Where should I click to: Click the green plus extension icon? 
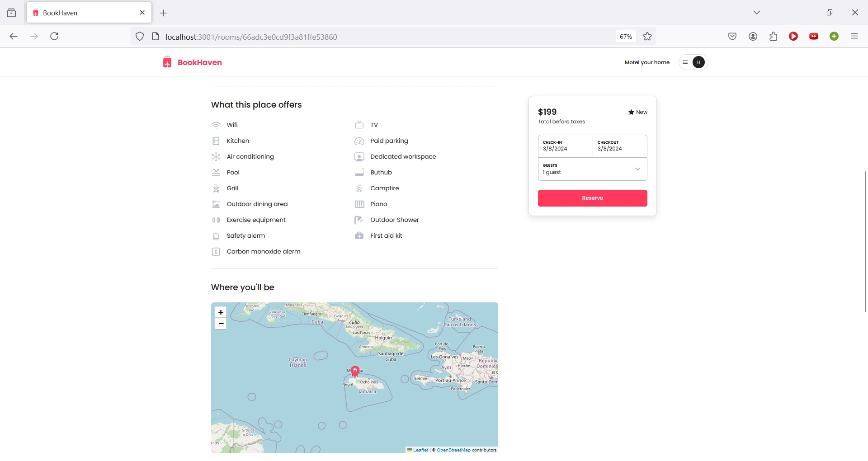point(835,37)
